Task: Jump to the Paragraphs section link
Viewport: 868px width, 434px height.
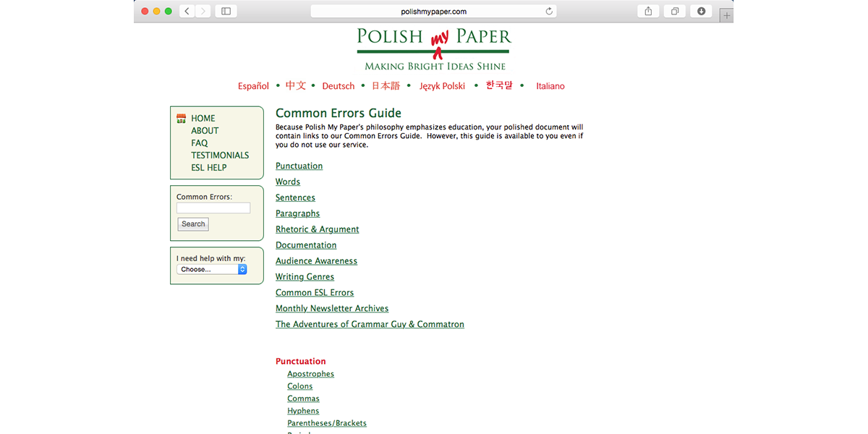Action: point(297,214)
